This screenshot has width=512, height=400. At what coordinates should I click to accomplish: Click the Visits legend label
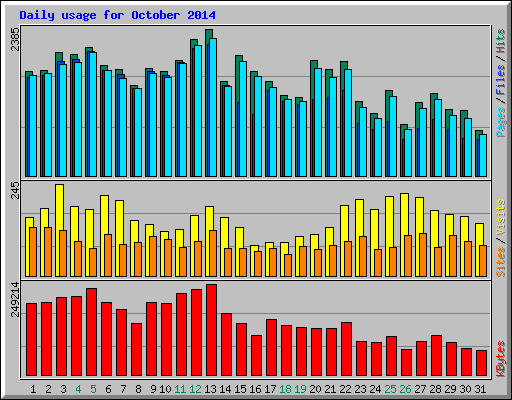click(x=501, y=217)
